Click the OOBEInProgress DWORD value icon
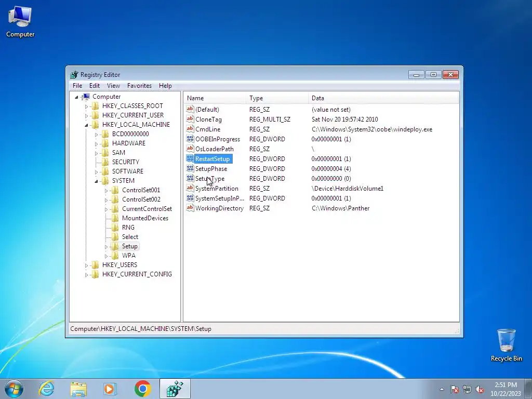 click(190, 139)
